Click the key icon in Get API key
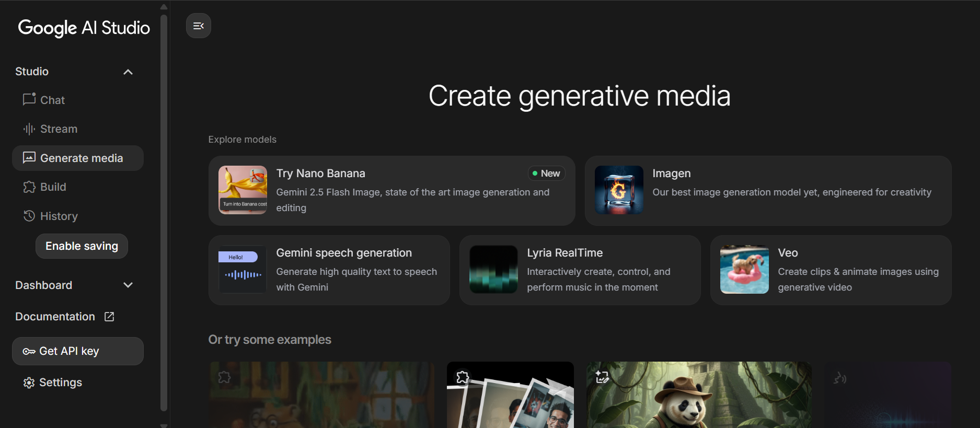 click(x=29, y=351)
